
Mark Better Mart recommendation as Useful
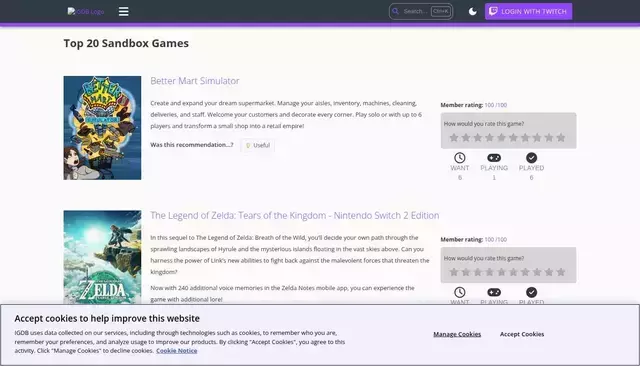[258, 145]
